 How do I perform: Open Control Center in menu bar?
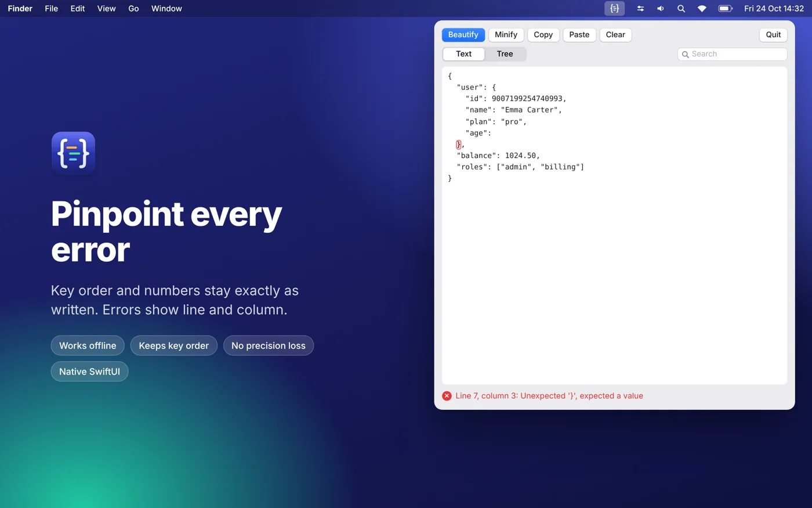(x=640, y=9)
